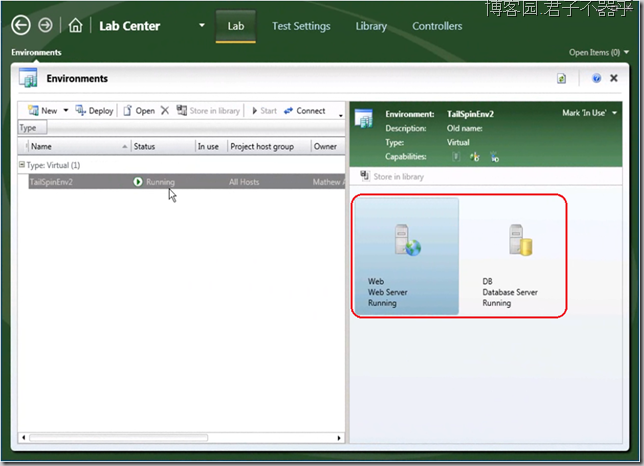Click the Type grouping box
This screenshot has width=644, height=466.
point(32,128)
